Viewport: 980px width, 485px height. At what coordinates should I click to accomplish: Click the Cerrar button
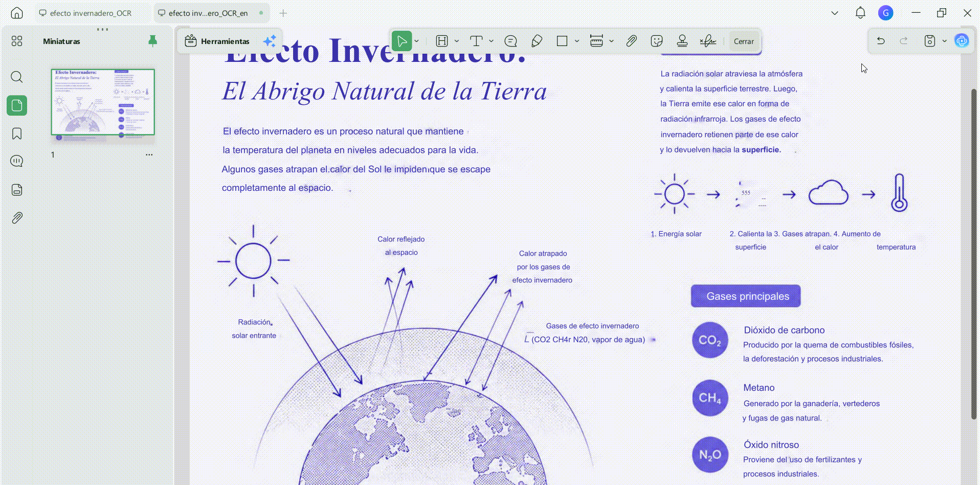pyautogui.click(x=744, y=41)
